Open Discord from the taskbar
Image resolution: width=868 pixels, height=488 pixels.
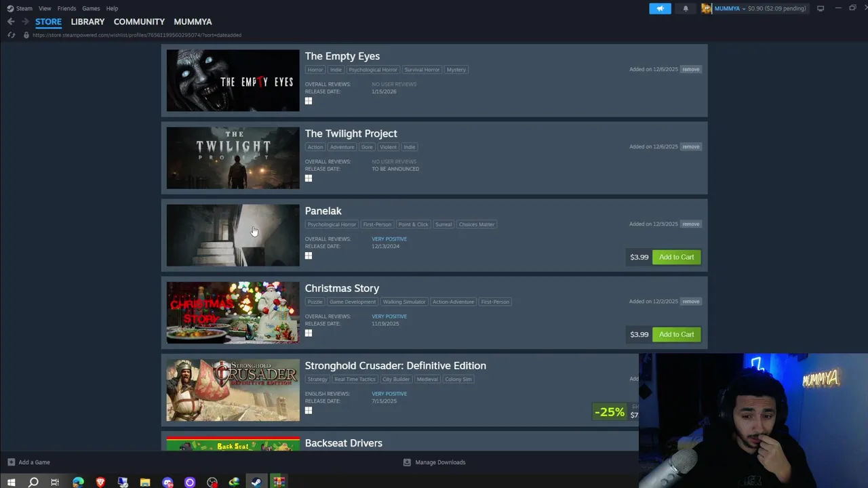coord(167,482)
